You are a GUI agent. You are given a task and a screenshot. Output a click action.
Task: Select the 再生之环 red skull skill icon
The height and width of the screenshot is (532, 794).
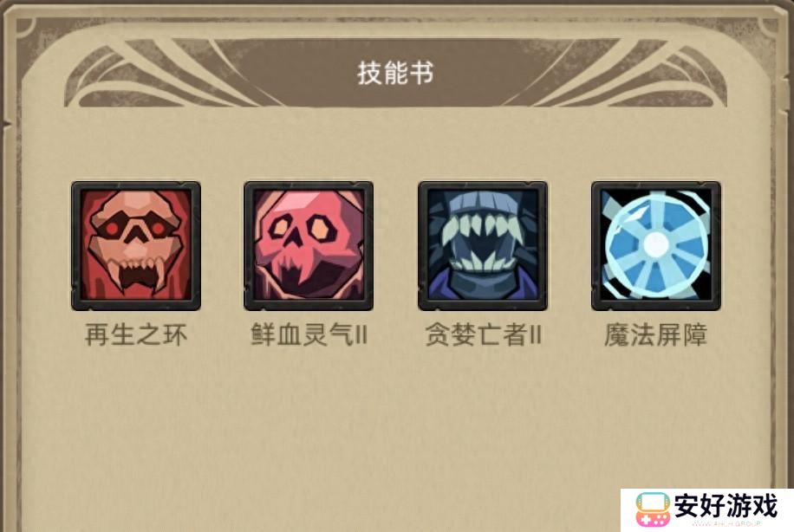pyautogui.click(x=136, y=246)
